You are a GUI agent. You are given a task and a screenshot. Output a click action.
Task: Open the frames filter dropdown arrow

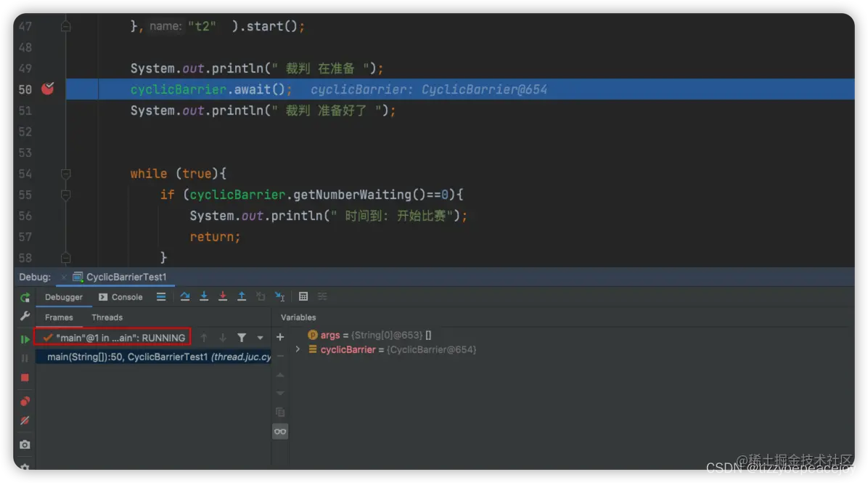click(260, 337)
